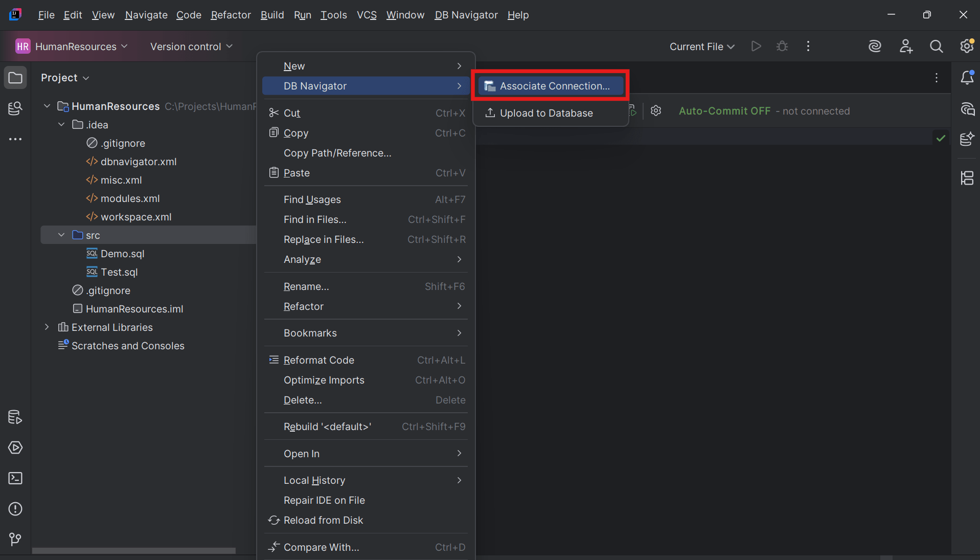
Task: Start debugging with the bug icon
Action: 782,46
